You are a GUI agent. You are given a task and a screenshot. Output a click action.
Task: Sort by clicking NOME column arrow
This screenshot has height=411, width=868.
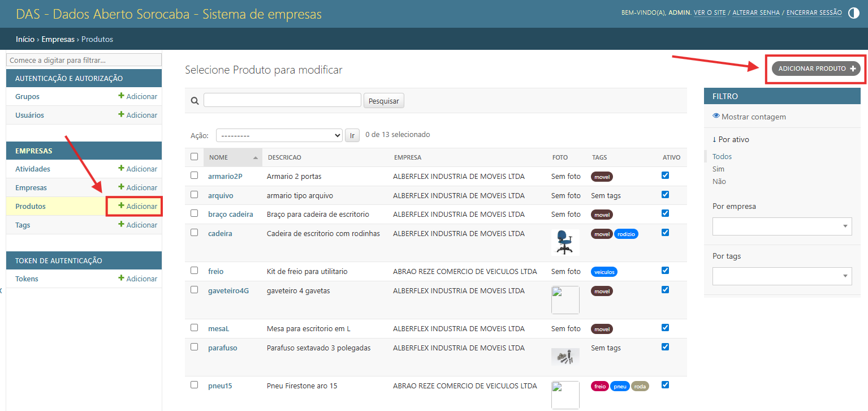click(x=256, y=157)
